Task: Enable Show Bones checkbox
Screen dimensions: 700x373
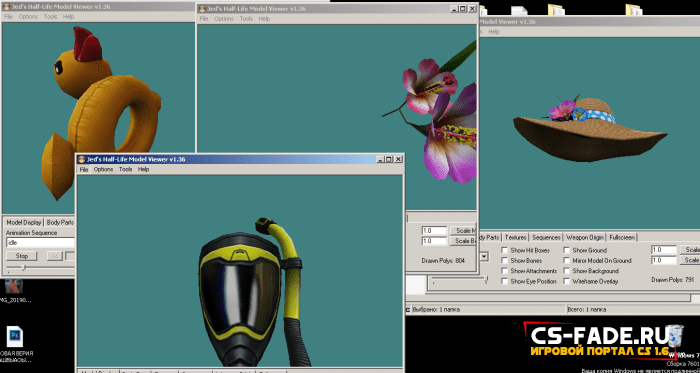Action: (x=504, y=261)
